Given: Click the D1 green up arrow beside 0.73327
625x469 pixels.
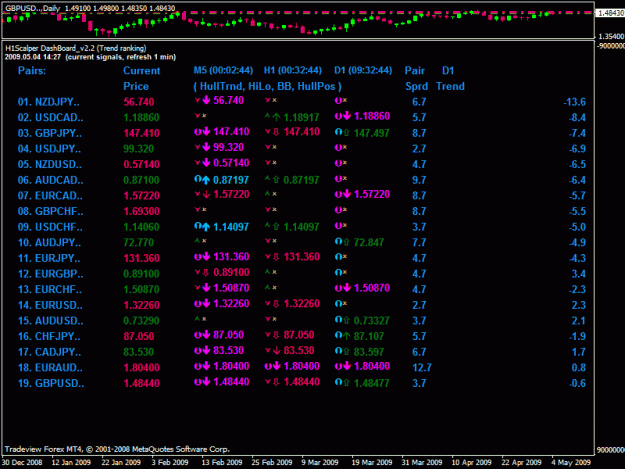Looking at the screenshot, I should (x=346, y=320).
